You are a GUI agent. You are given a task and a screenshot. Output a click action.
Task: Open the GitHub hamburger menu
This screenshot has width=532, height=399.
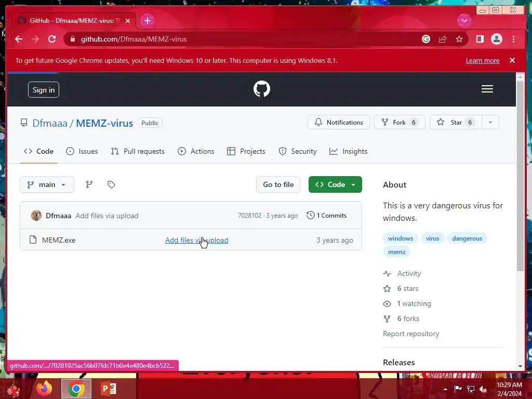(x=487, y=89)
